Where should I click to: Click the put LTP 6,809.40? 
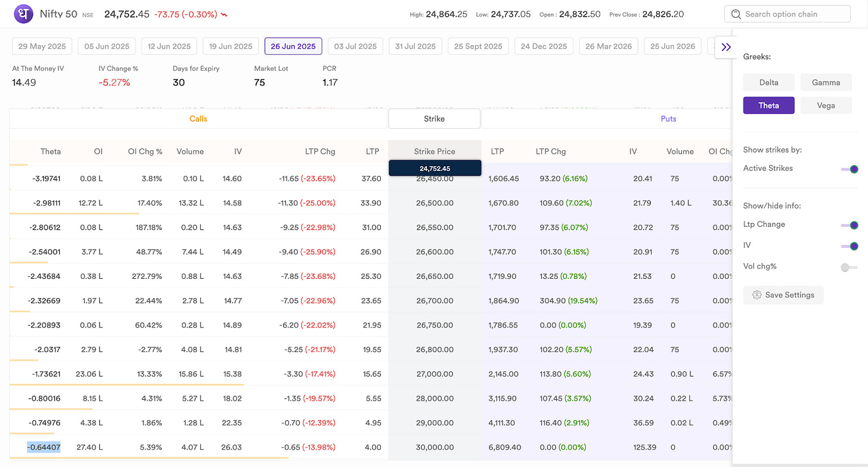504,447
